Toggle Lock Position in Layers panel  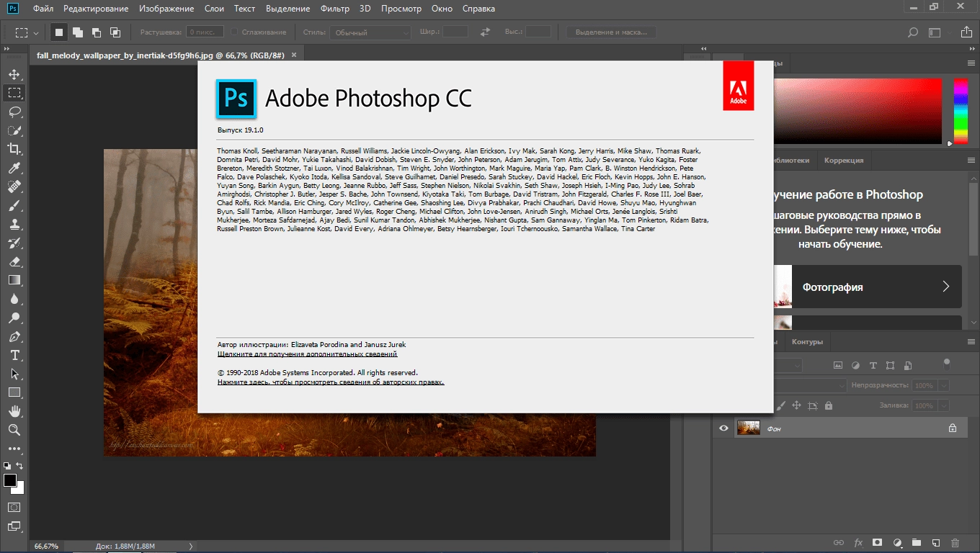coord(796,405)
